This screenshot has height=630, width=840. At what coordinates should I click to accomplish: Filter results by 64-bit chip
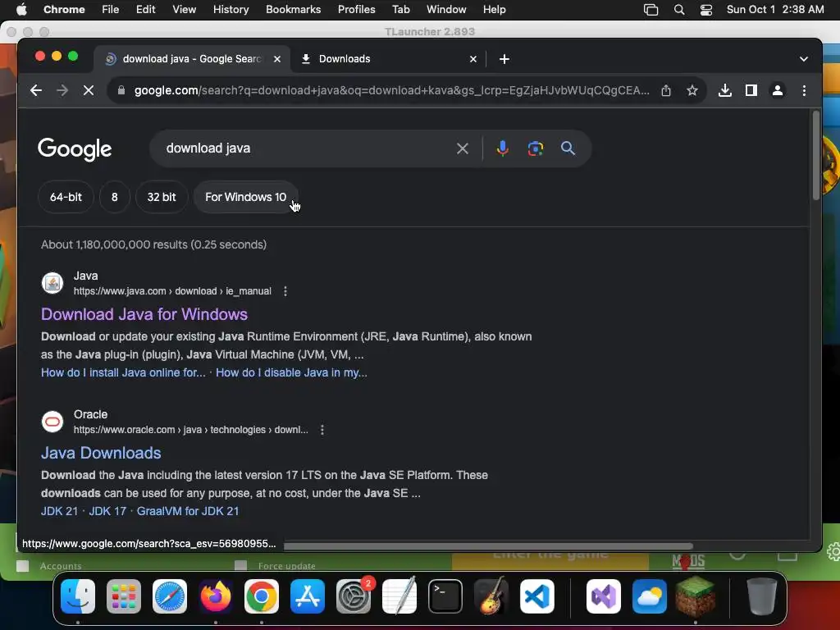(66, 197)
